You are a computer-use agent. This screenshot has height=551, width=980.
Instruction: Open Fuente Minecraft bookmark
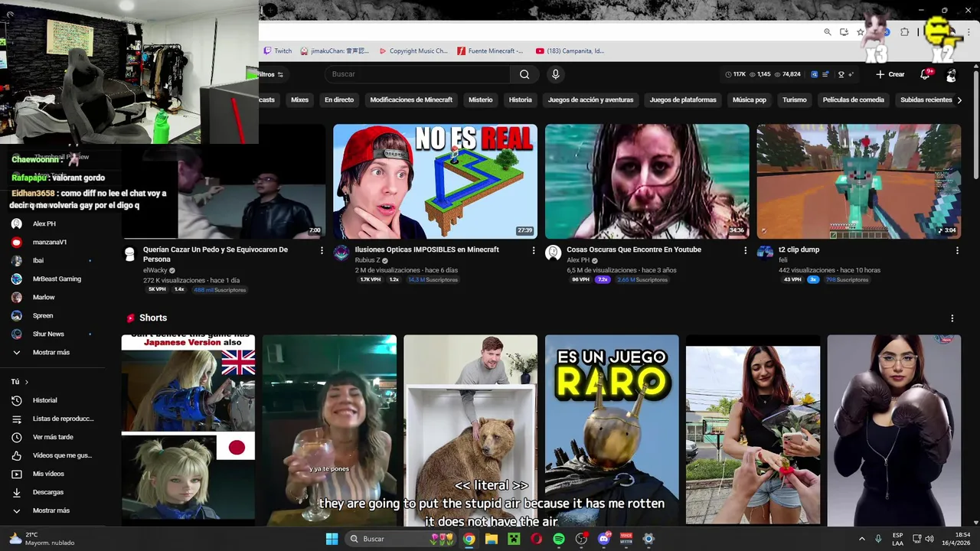pyautogui.click(x=490, y=51)
